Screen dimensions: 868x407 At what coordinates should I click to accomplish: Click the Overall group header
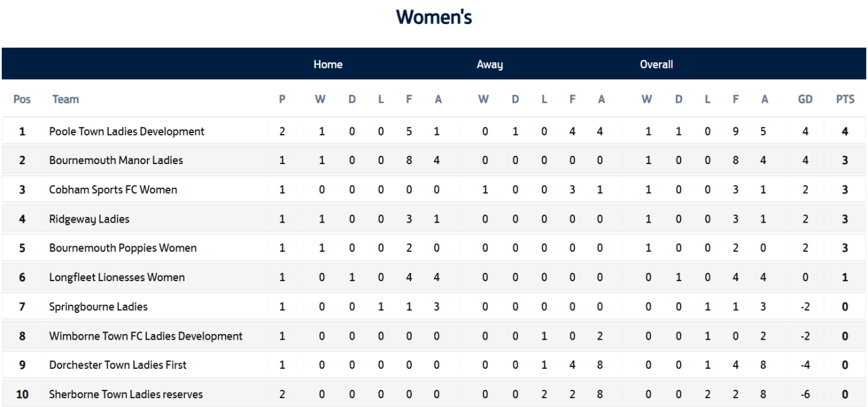pos(656,64)
